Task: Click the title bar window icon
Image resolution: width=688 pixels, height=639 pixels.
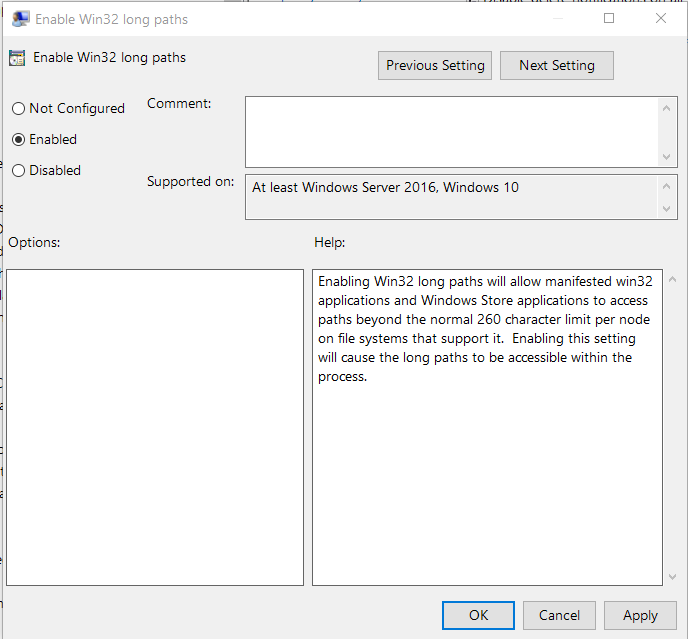Action: [20, 19]
